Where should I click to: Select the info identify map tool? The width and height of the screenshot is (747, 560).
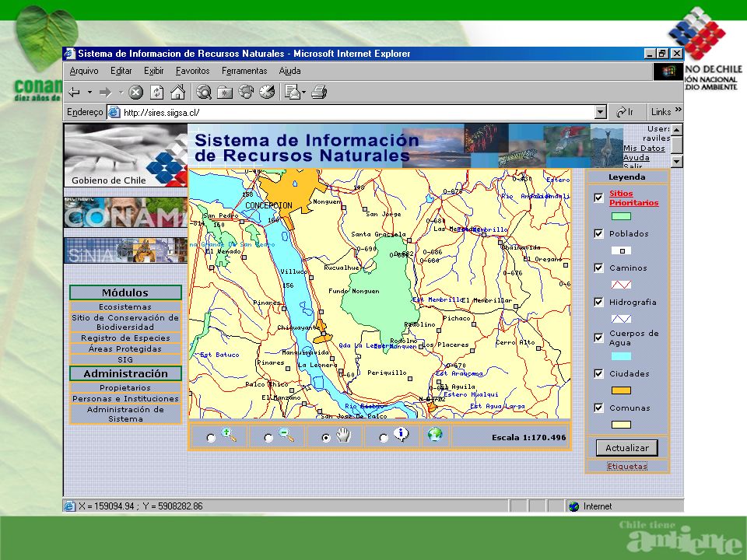pos(402,435)
